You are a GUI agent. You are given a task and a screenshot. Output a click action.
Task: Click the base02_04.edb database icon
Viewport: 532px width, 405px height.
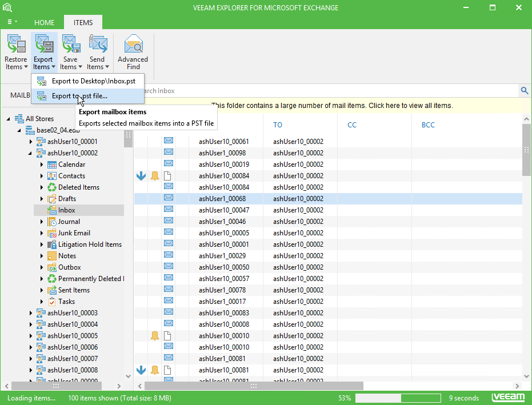[x=30, y=130]
